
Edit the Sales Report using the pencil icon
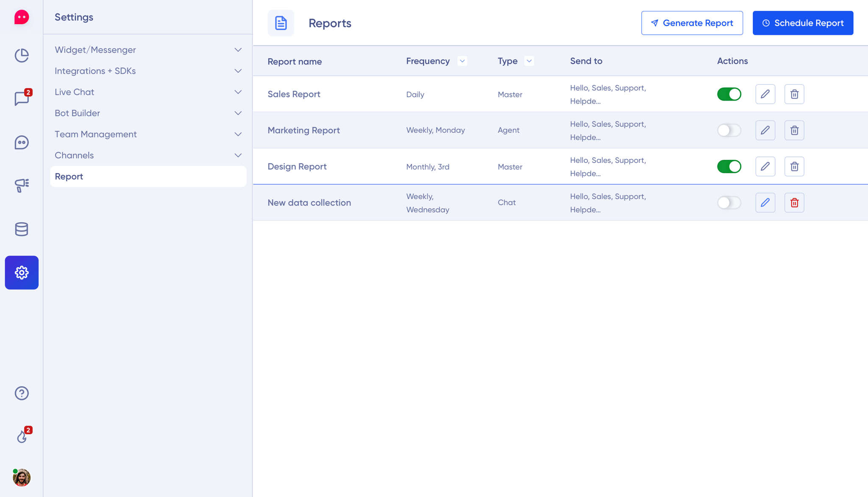(765, 94)
